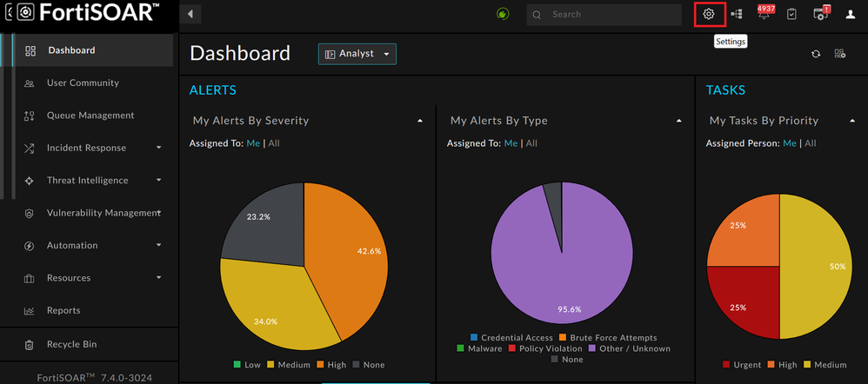Filter alerts by type to All
Image resolution: width=868 pixels, height=384 pixels.
tap(531, 143)
